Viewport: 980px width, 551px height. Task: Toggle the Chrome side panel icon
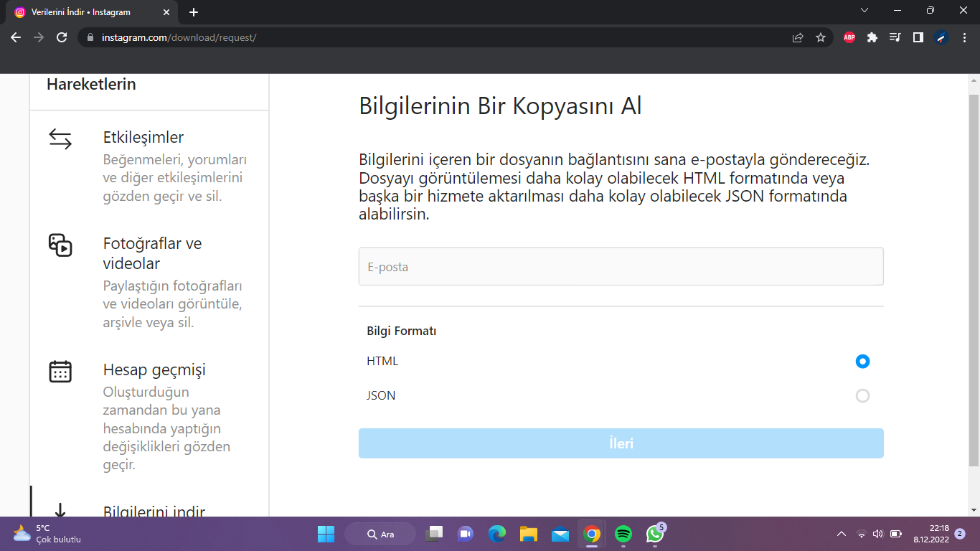pyautogui.click(x=918, y=37)
